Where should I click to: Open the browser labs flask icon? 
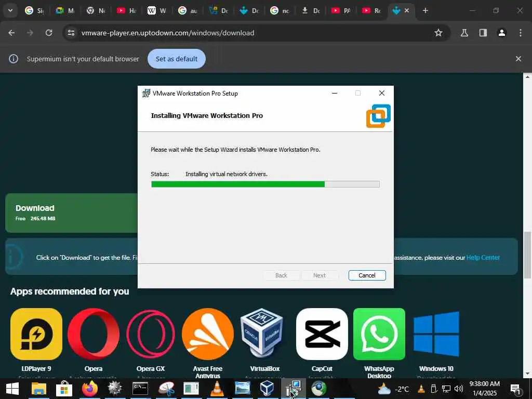[464, 33]
